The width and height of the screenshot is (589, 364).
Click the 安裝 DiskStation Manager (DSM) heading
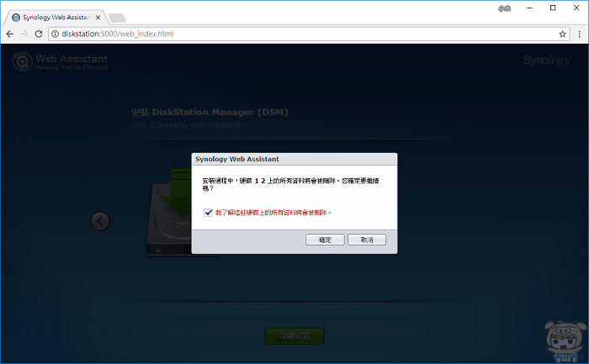point(210,112)
